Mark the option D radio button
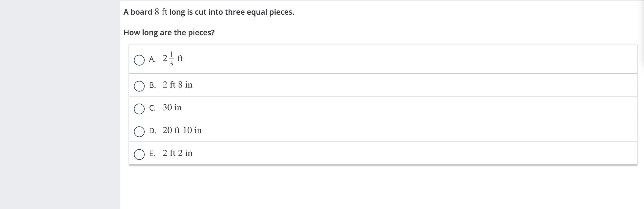This screenshot has width=644, height=209. [x=139, y=131]
